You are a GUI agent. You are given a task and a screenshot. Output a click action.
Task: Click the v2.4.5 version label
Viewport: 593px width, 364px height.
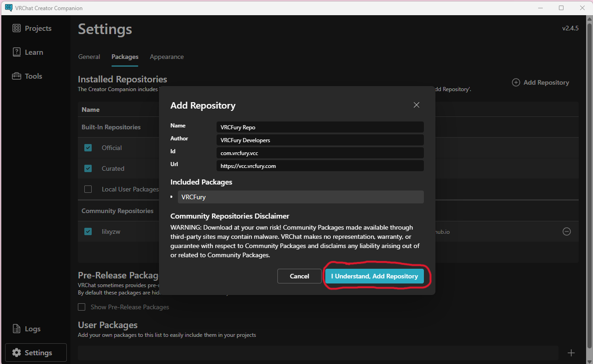(570, 28)
